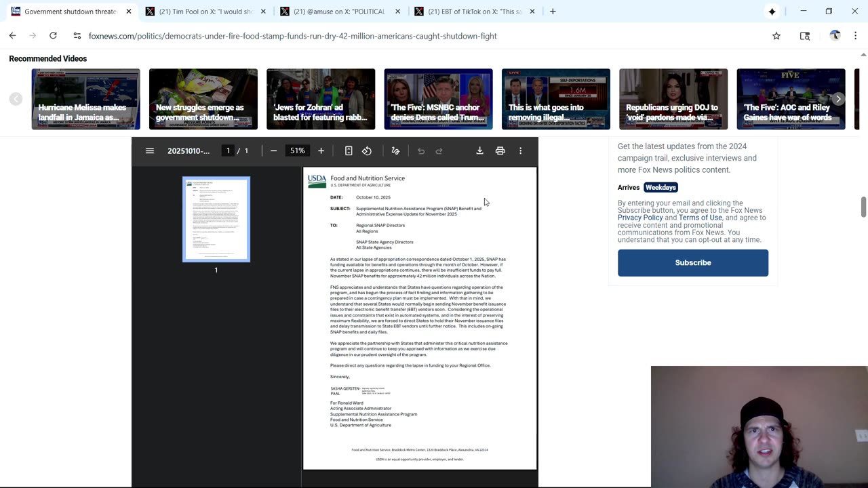Viewport: 868px width, 488px height.
Task: Switch to the Government shutdown tab
Action: coord(70,12)
